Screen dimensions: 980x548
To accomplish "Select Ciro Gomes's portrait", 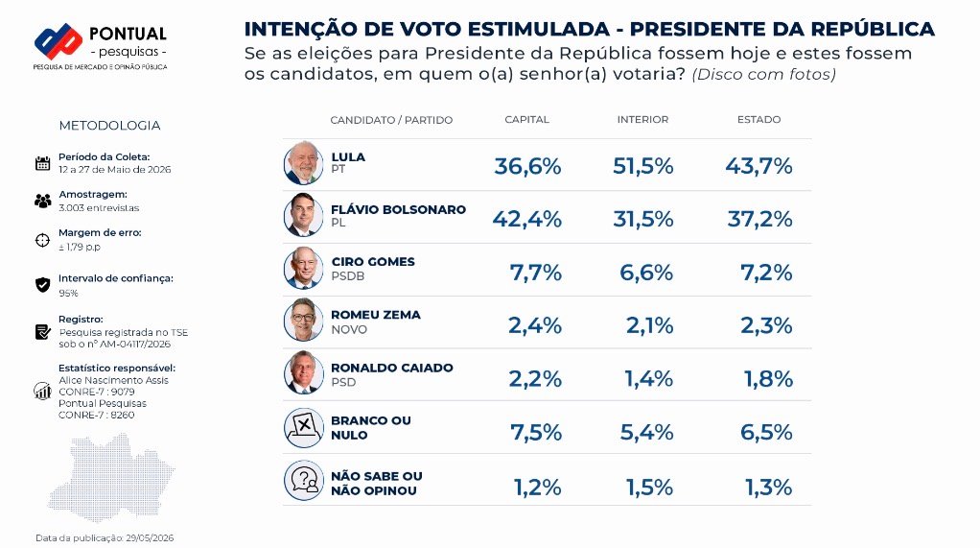I will [x=304, y=269].
